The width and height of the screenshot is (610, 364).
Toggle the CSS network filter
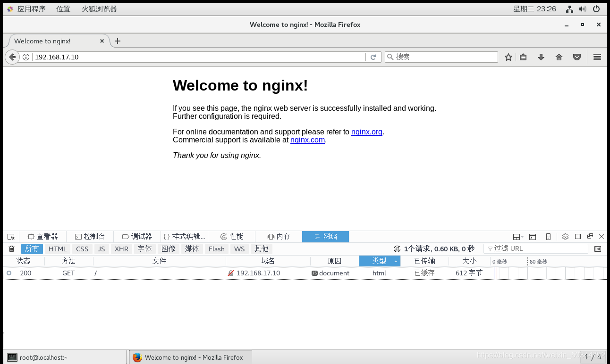click(83, 249)
